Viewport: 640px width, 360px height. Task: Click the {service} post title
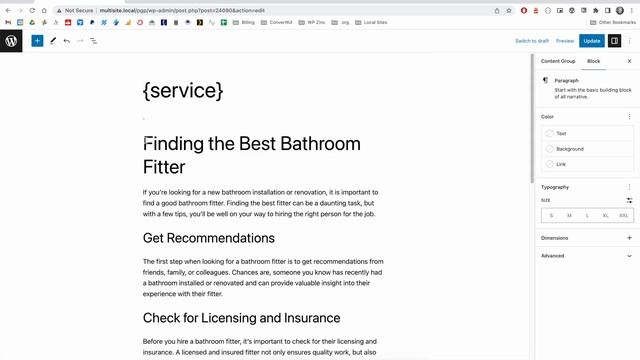click(x=183, y=91)
